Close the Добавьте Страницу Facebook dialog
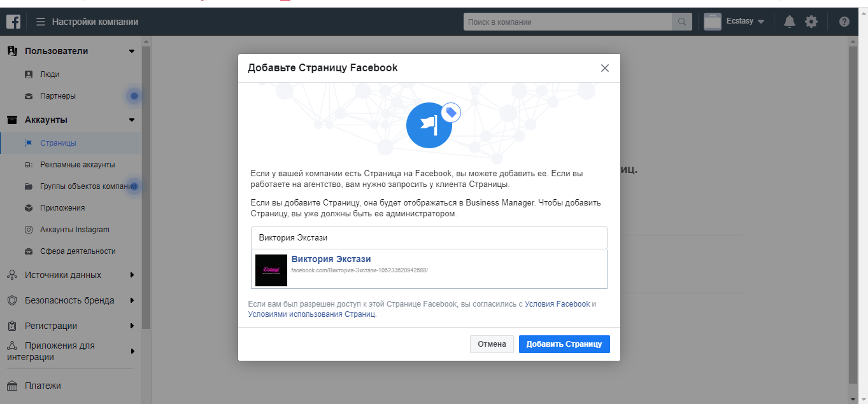 (x=605, y=68)
